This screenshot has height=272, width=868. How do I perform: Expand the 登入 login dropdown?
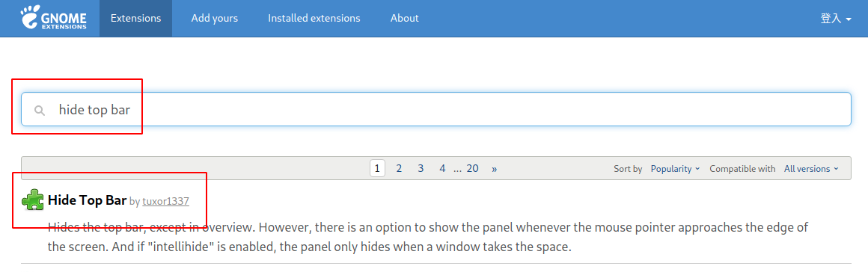click(835, 18)
